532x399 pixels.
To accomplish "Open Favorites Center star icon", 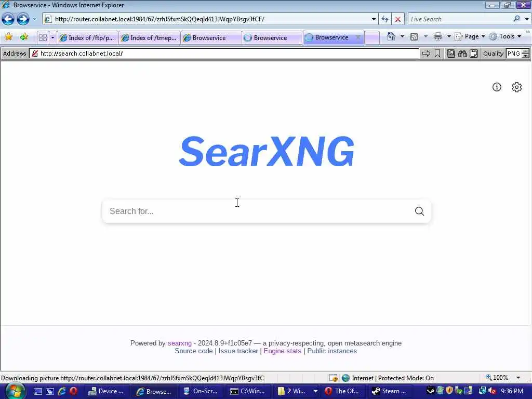I will point(8,37).
